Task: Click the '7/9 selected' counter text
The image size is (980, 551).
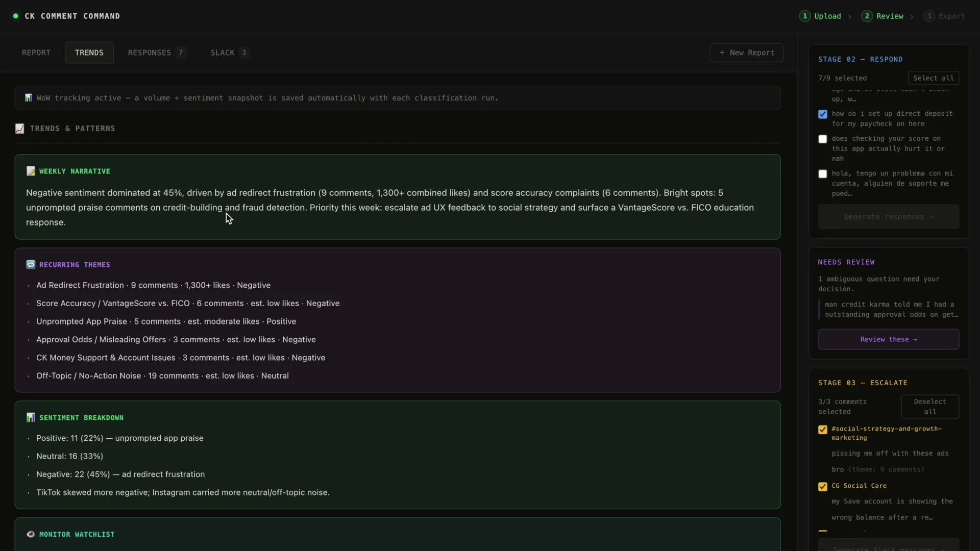Action: 842,78
